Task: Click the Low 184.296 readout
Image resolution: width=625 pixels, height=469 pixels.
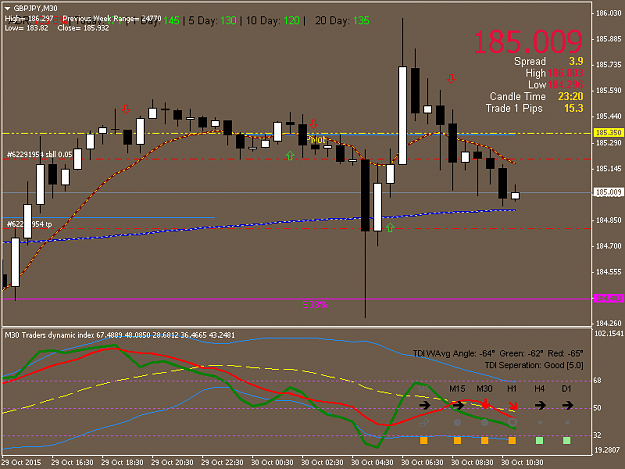Action: click(556, 85)
